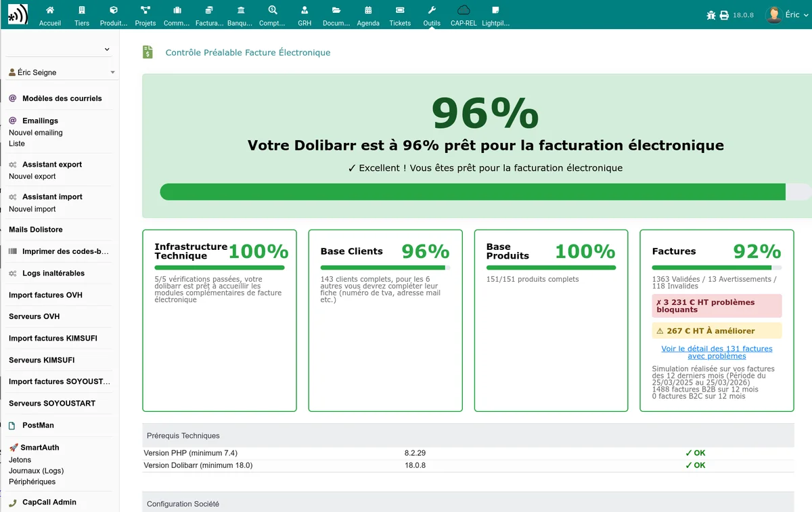
Task: Click Nouvel emailing link
Action: tap(36, 133)
